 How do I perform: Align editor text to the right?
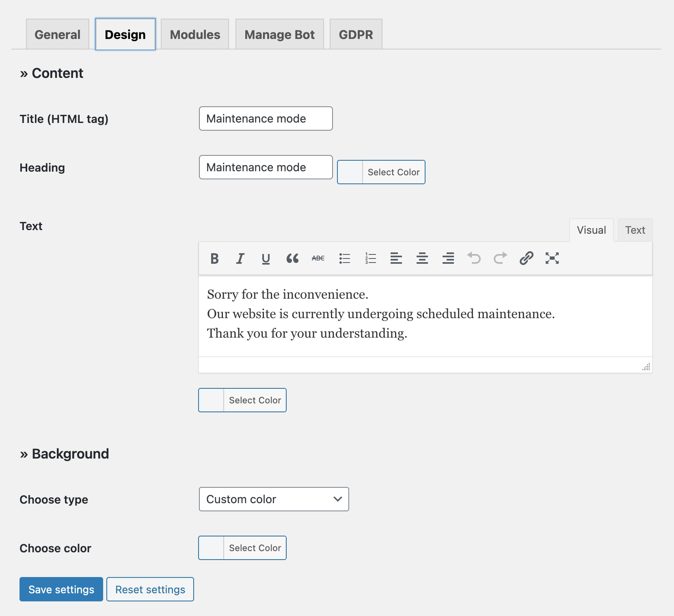(448, 258)
